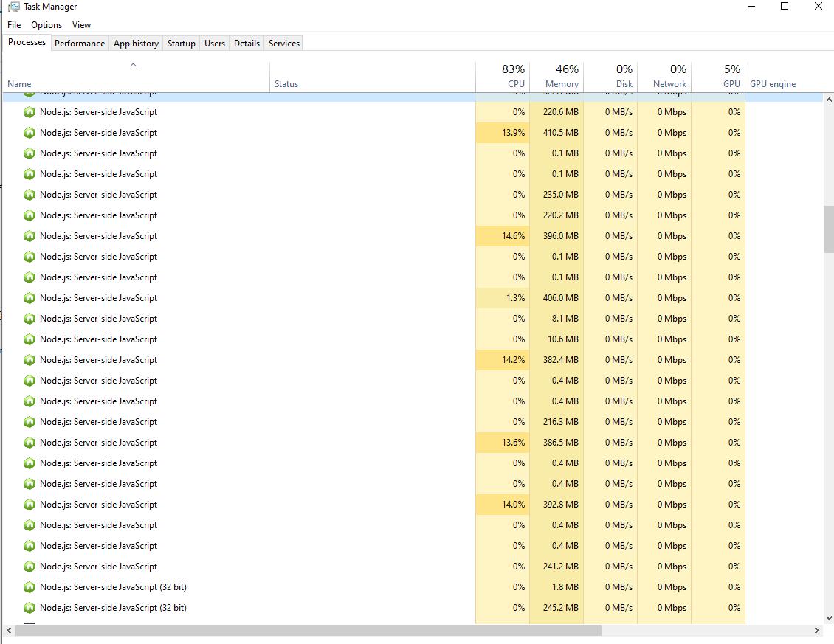Open the Options menu
834x644 pixels.
point(46,25)
